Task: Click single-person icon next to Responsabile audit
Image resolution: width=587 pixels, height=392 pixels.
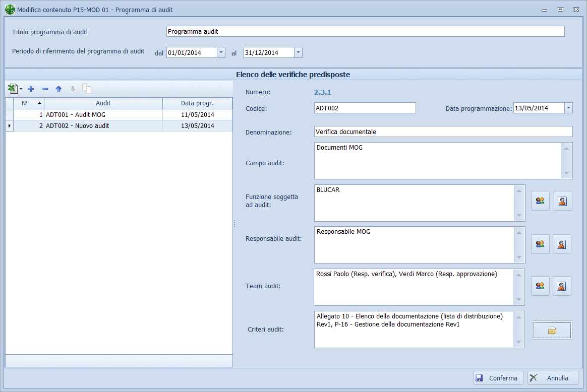Action: [x=562, y=244]
